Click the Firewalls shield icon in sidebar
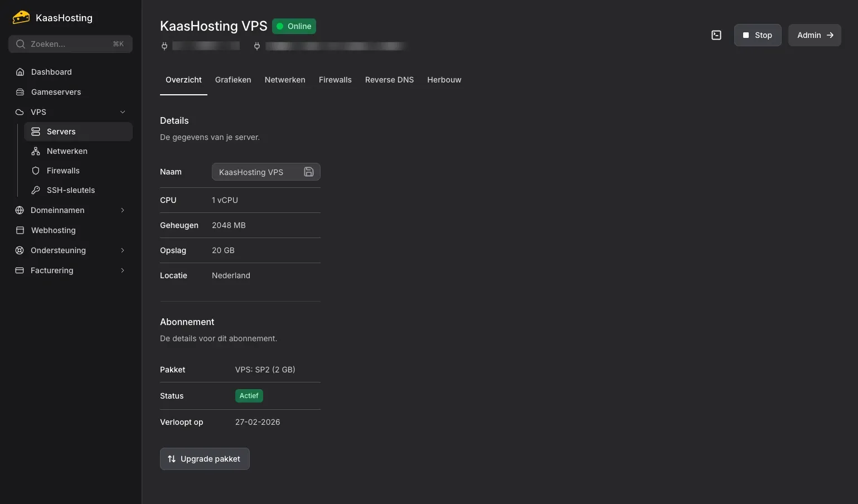 point(36,171)
